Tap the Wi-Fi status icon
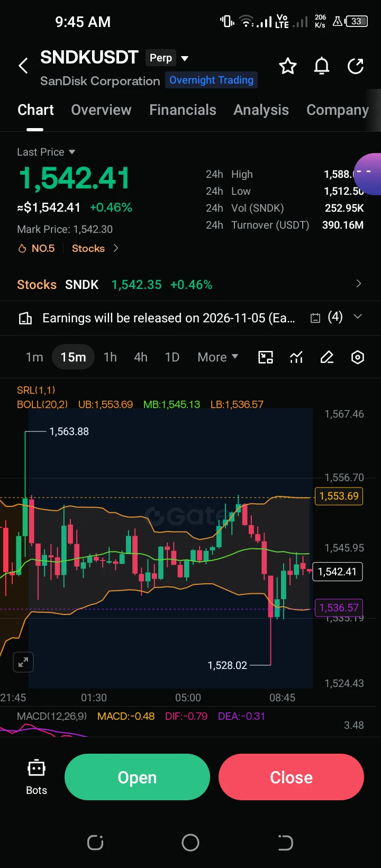 246,22
